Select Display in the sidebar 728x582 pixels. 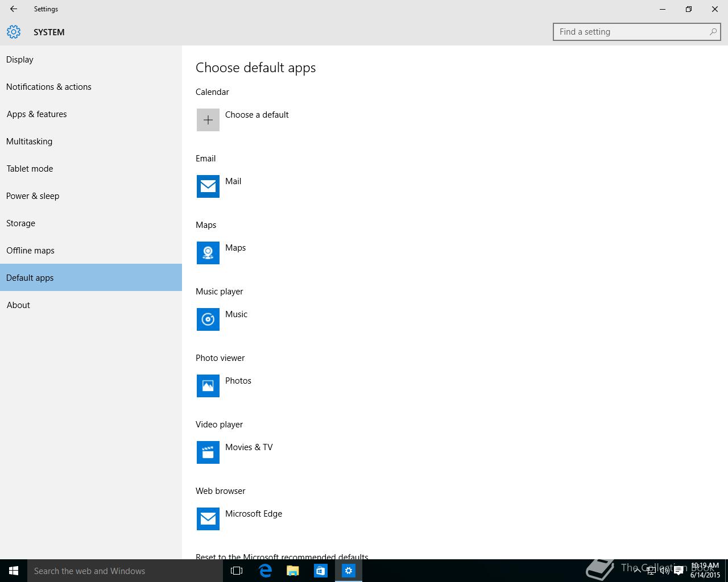[x=91, y=60]
